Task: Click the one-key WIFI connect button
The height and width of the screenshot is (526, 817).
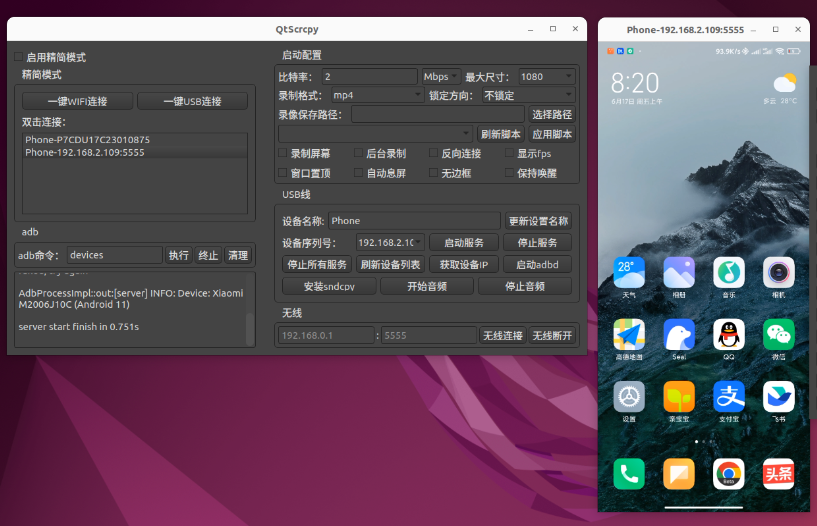Action: click(x=77, y=101)
